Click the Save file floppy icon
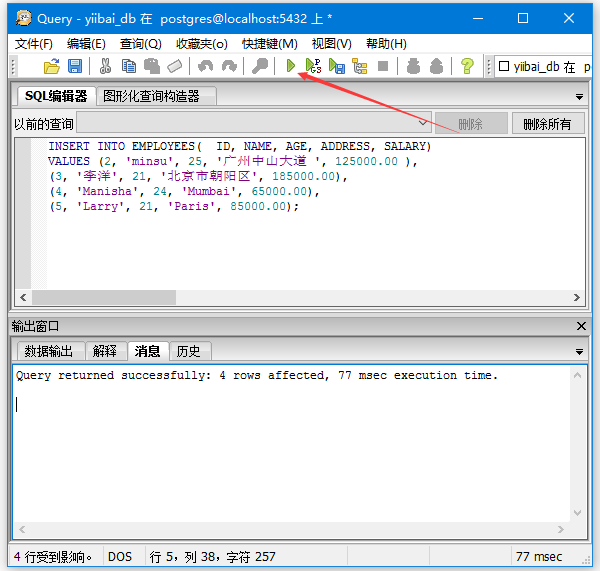Image resolution: width=600 pixels, height=571 pixels. (x=75, y=66)
